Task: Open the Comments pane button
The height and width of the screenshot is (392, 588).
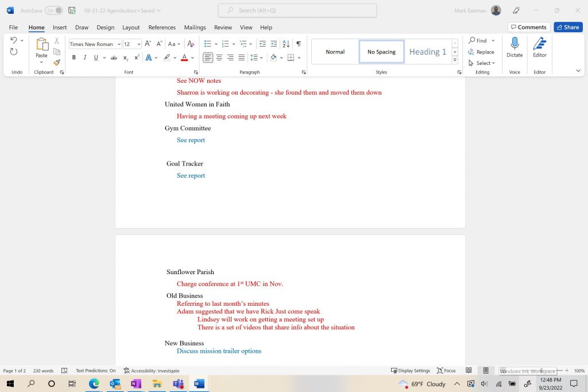Action: 528,27
